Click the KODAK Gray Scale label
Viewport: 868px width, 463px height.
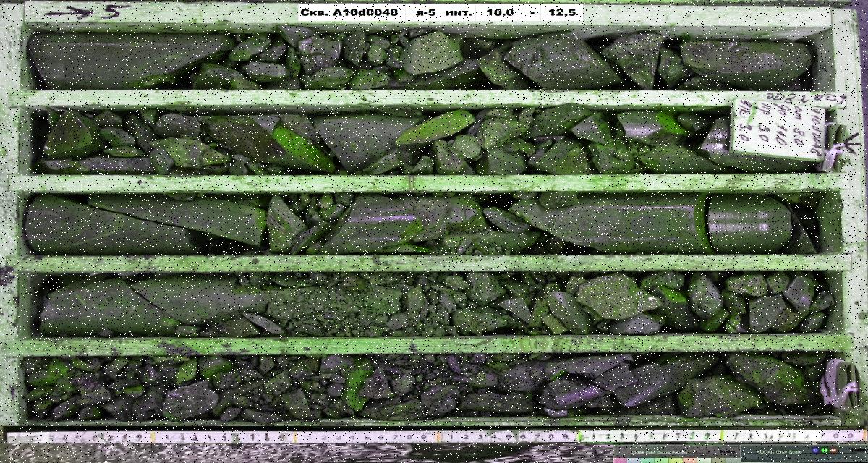779,451
